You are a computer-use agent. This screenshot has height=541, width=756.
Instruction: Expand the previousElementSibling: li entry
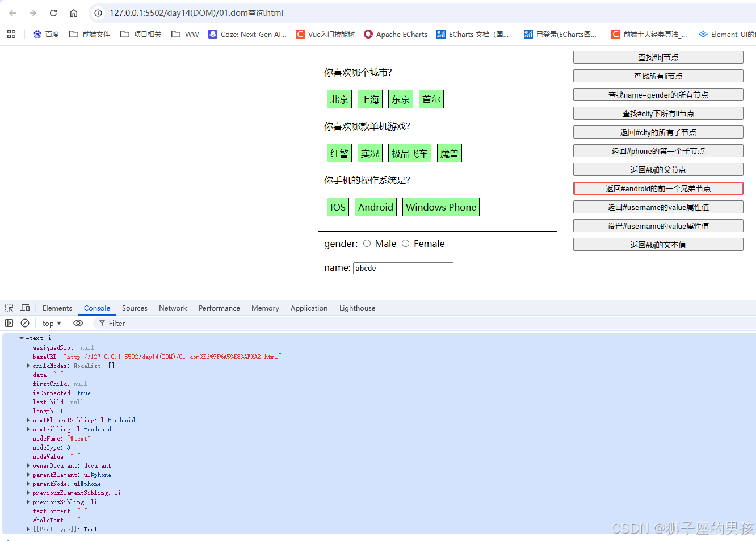[x=28, y=493]
